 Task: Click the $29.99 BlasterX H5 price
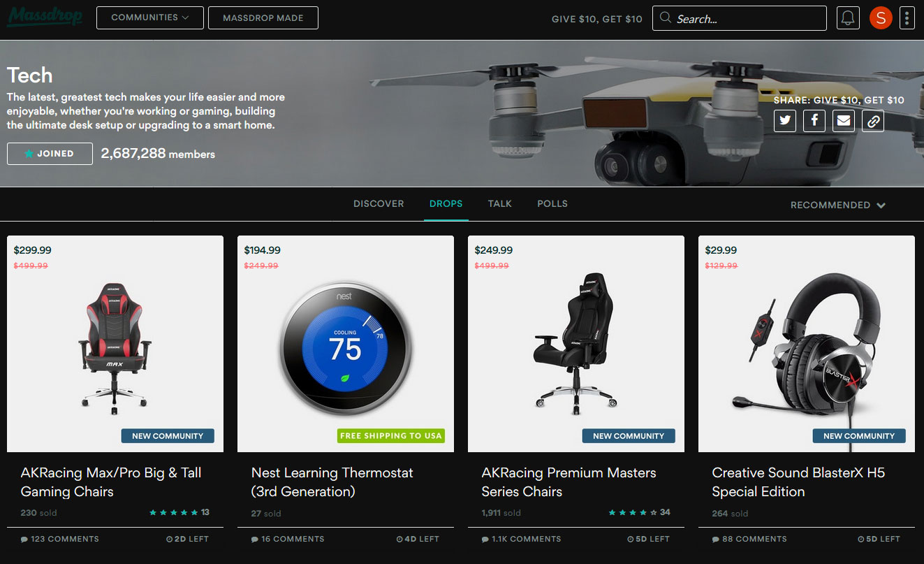(x=721, y=250)
